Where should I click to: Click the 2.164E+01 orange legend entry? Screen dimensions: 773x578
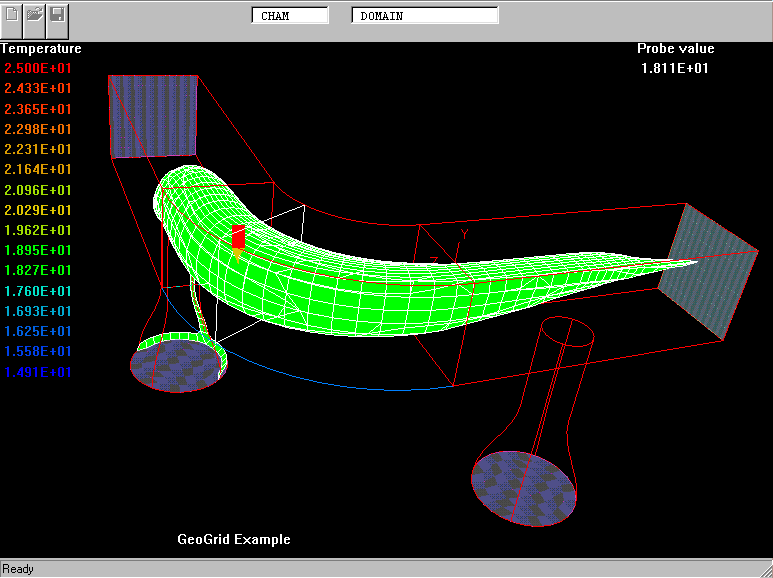coord(38,169)
